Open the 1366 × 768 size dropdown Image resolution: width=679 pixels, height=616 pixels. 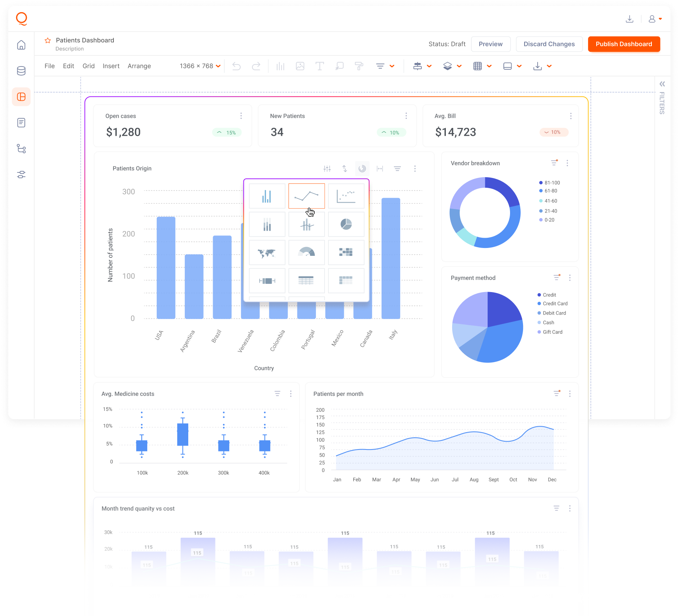pyautogui.click(x=200, y=66)
